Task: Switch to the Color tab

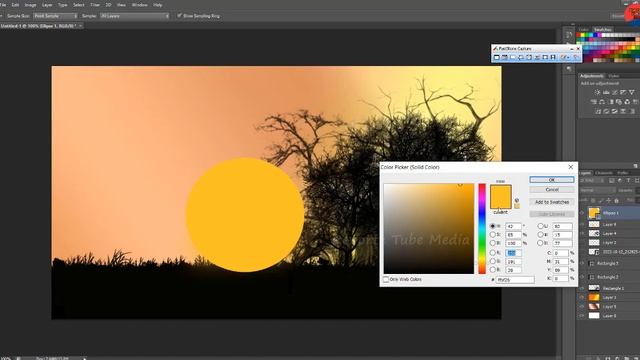Action: [584, 29]
